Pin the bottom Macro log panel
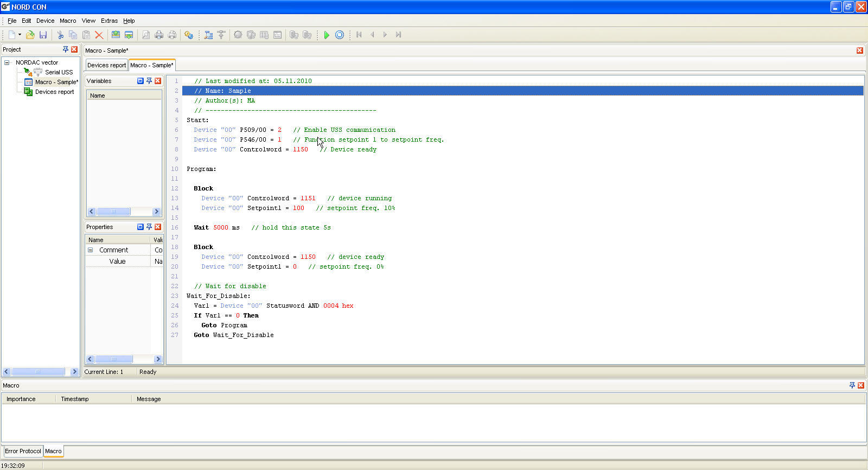The image size is (868, 470). tap(852, 385)
